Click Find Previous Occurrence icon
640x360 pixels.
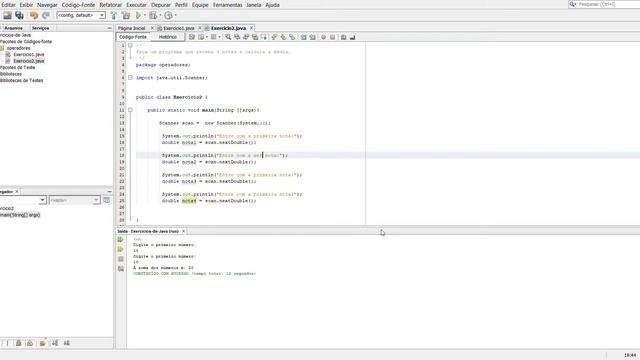pyautogui.click(x=237, y=37)
